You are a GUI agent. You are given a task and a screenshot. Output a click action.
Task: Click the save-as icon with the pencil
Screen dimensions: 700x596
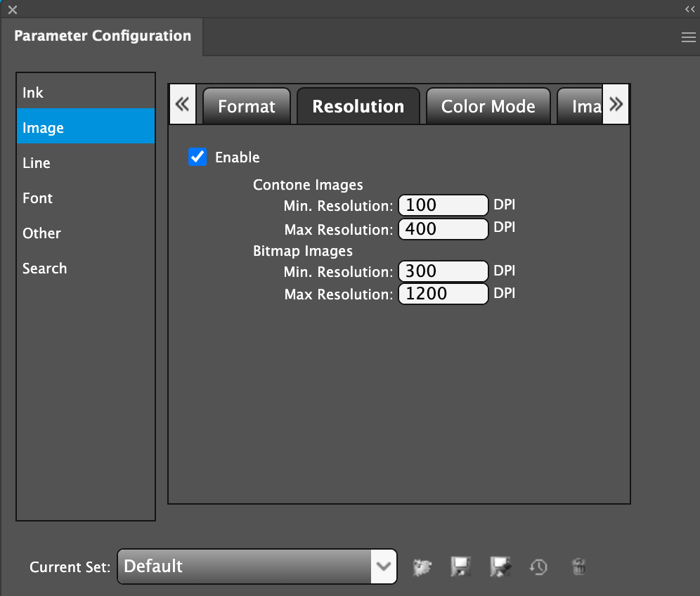click(500, 566)
